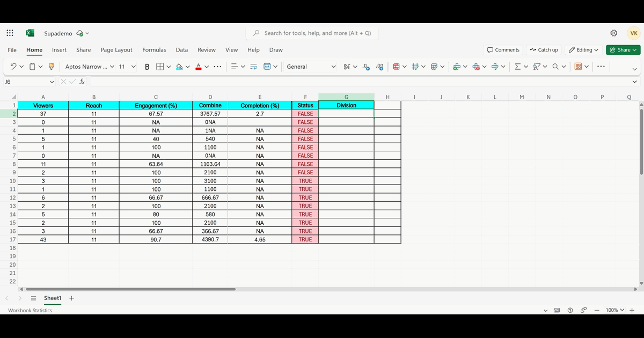Click the Excel logo icon

click(30, 33)
